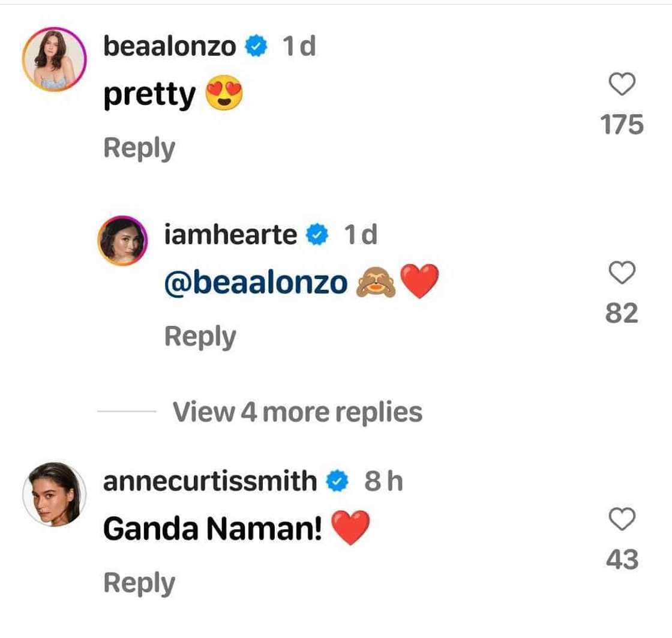Screen dimensions: 672x638
Task: Like iamhearte's reply comment
Action: pos(622,273)
